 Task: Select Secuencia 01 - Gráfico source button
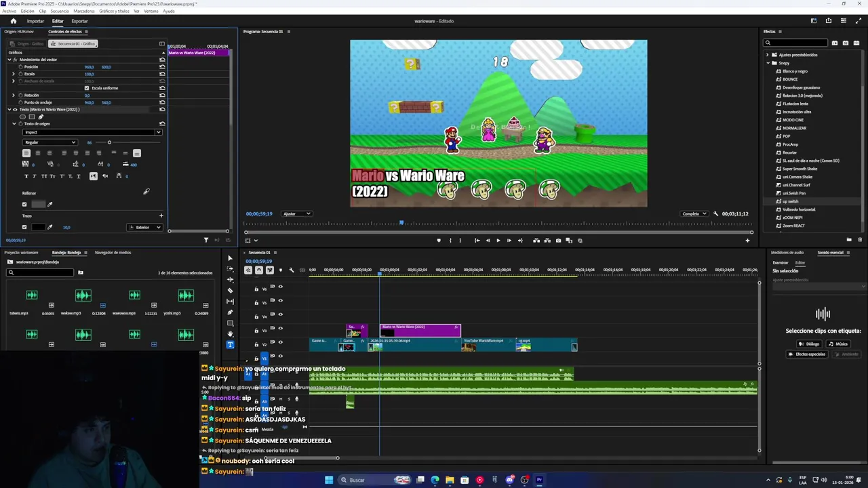click(74, 43)
